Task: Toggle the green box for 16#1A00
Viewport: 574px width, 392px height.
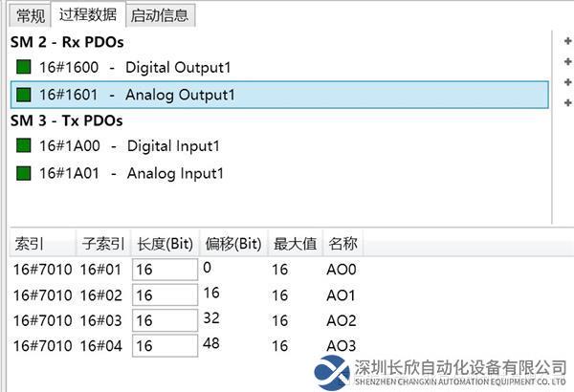Action: (24, 146)
